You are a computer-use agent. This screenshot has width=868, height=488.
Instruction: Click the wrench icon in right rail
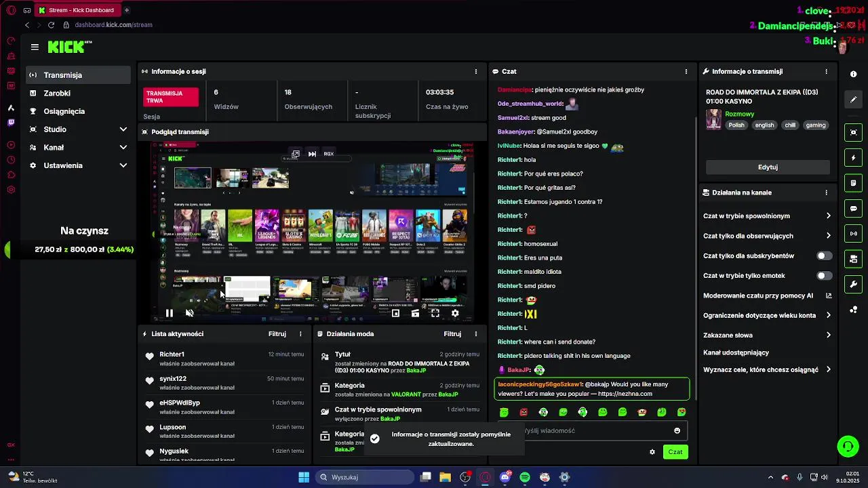coord(853,284)
